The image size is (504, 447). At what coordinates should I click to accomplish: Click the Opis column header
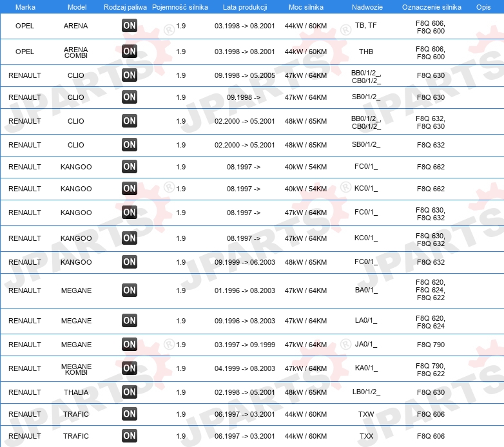483,7
